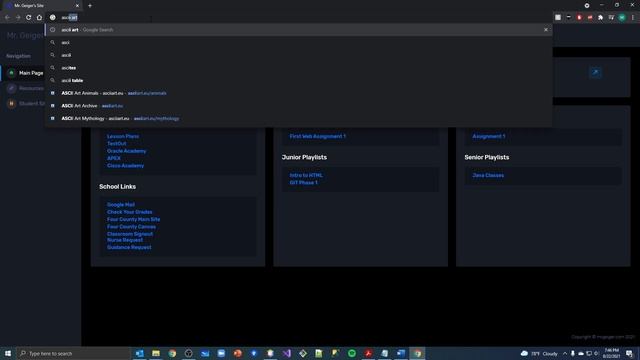Image resolution: width=640 pixels, height=360 pixels.
Task: Open the Google Mail link
Action: pyautogui.click(x=121, y=205)
